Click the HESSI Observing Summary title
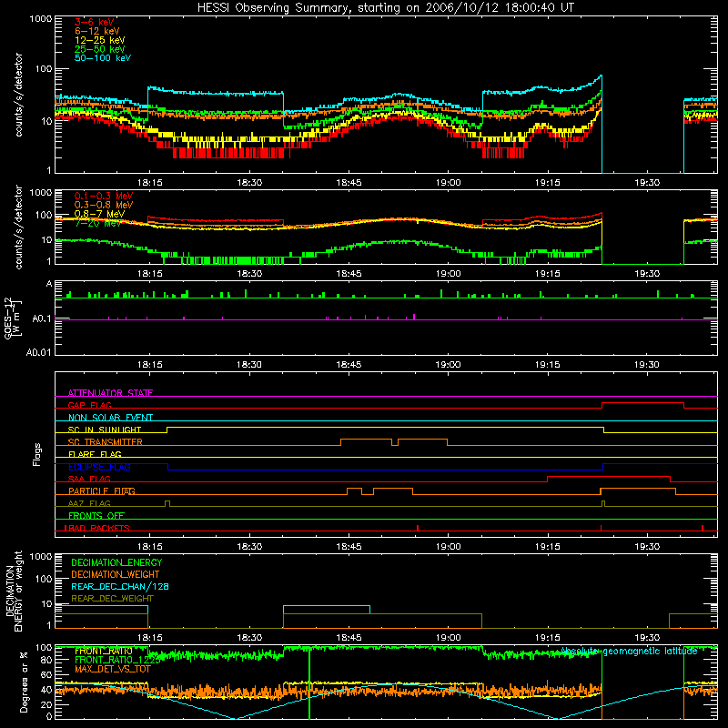This screenshot has height=728, width=728. (x=385, y=8)
